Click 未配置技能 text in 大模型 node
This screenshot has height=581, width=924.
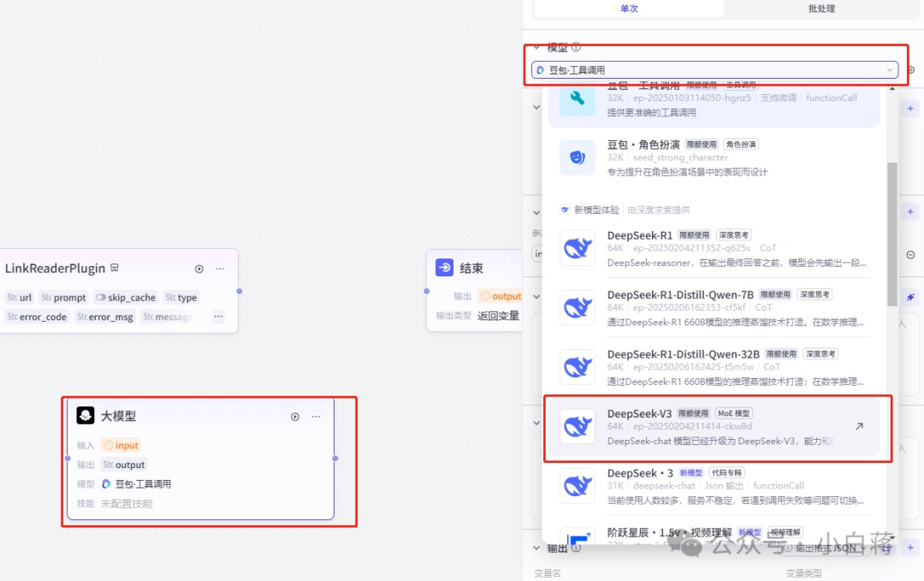[x=127, y=504]
